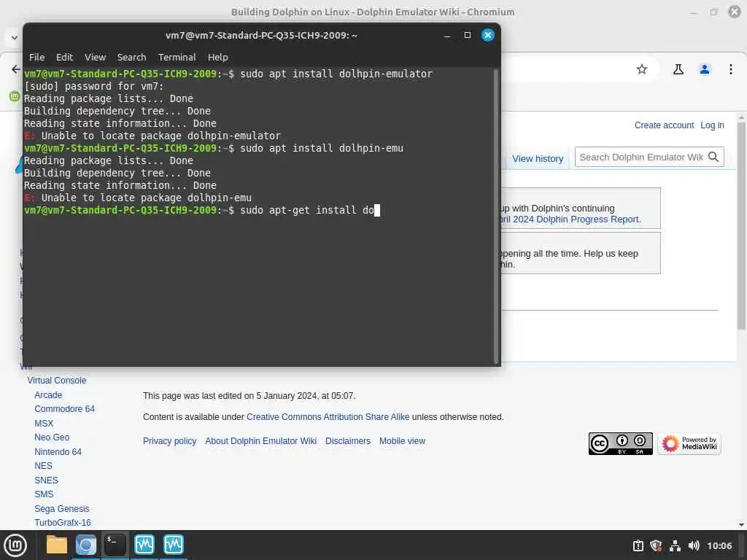Open About Dolphin Emulator Wiki link
The width and height of the screenshot is (747, 560).
260,441
